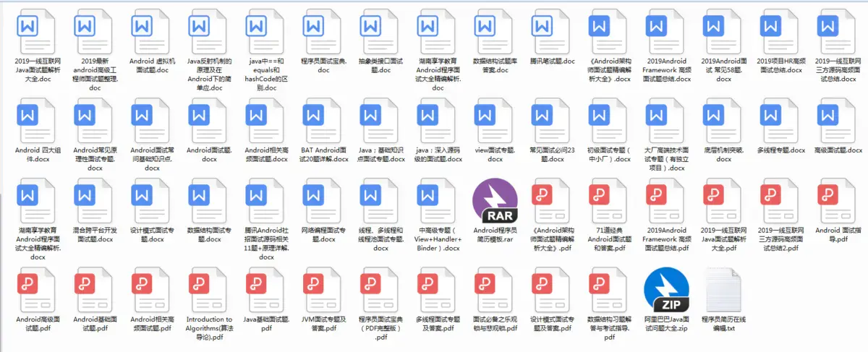868x352 pixels.
Task: Select the Android高级面试题.pdf icon
Action: coord(38,290)
